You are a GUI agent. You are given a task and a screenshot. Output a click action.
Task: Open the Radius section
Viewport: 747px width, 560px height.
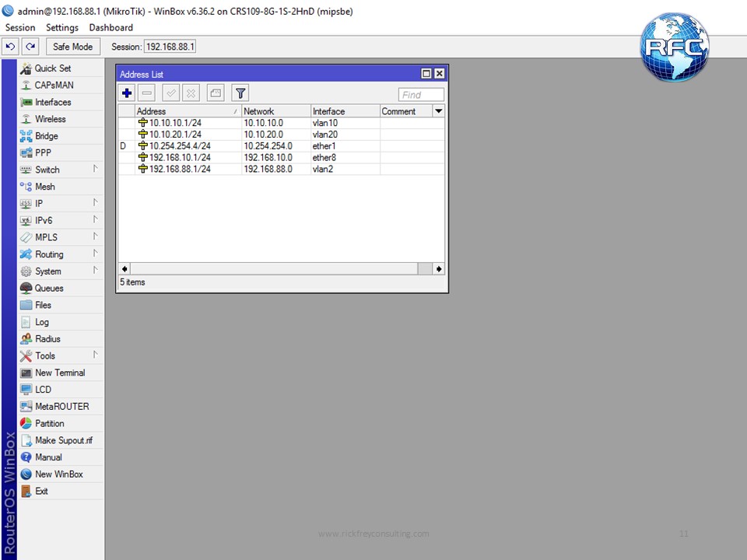pyautogui.click(x=61, y=339)
